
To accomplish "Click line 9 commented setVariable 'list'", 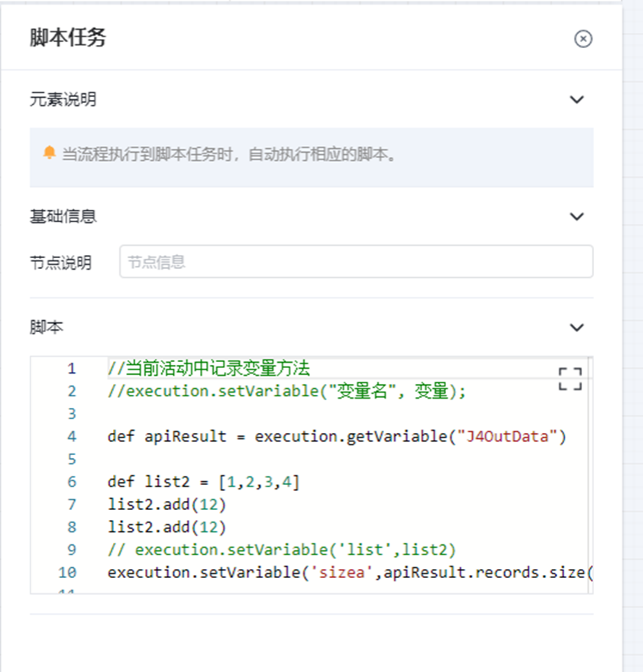I will (x=282, y=551).
